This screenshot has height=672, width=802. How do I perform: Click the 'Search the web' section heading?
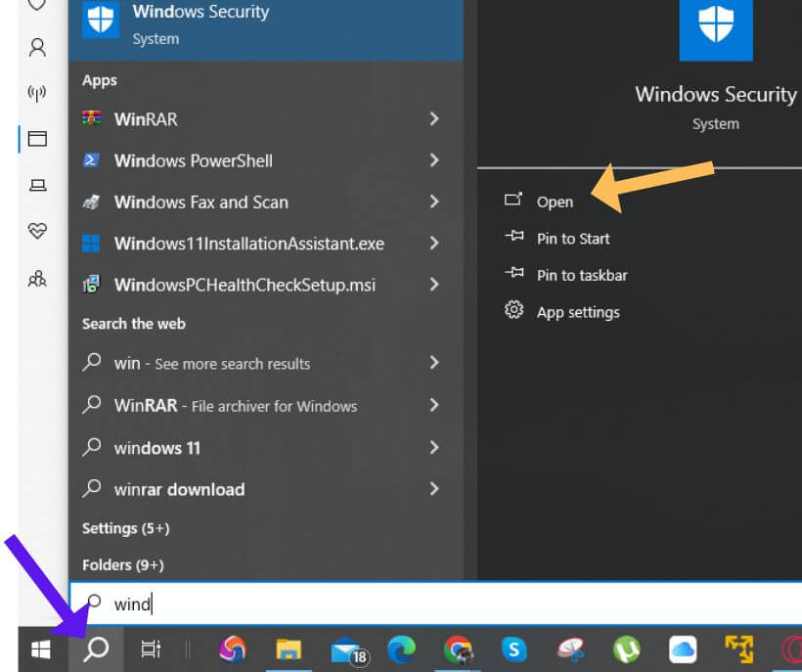(x=134, y=324)
